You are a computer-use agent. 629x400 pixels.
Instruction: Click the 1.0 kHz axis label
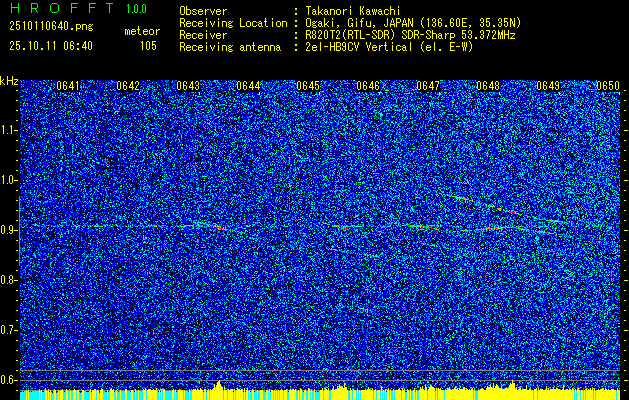[x=9, y=180]
